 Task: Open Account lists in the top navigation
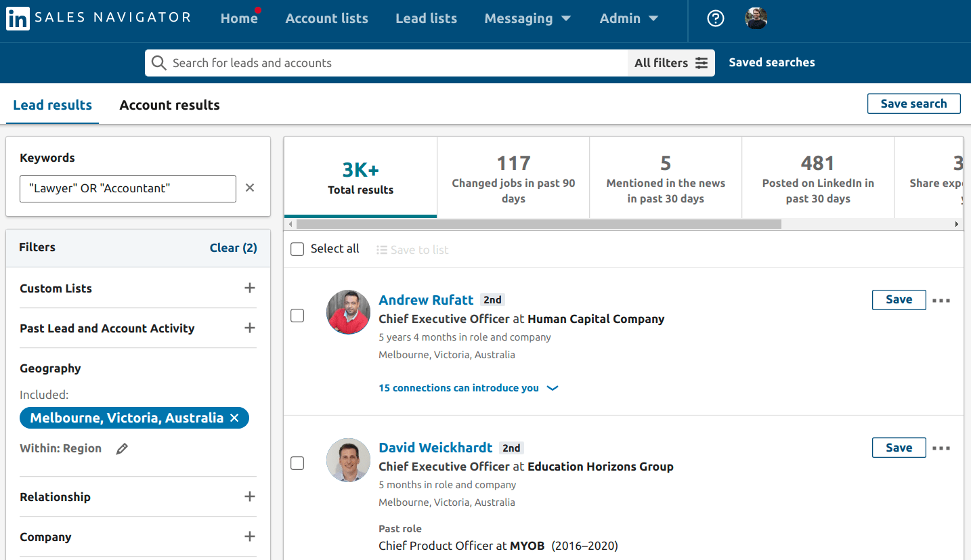coord(327,19)
